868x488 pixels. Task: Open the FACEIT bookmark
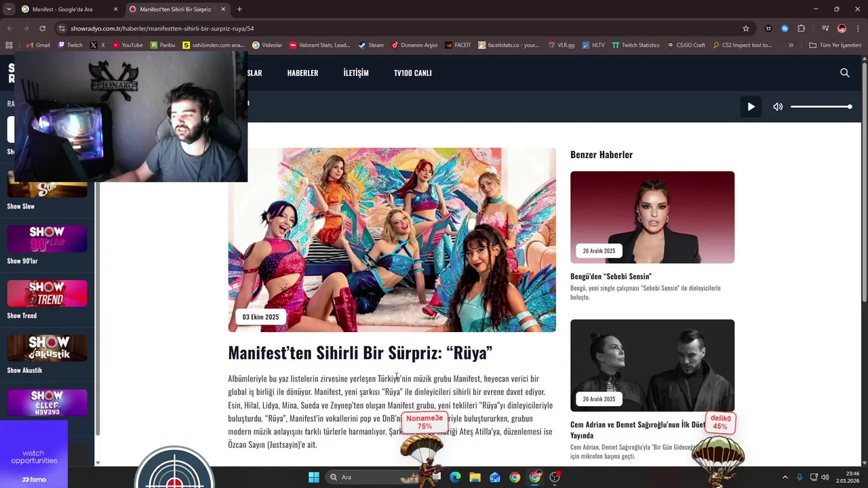tap(458, 45)
